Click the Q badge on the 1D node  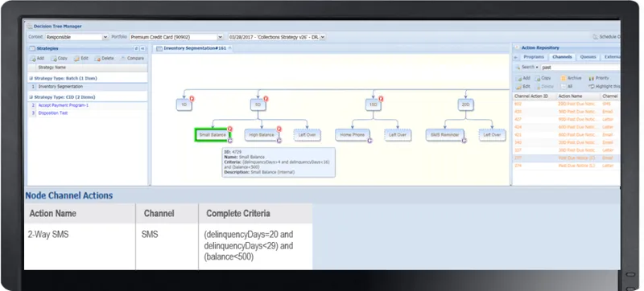tap(192, 99)
